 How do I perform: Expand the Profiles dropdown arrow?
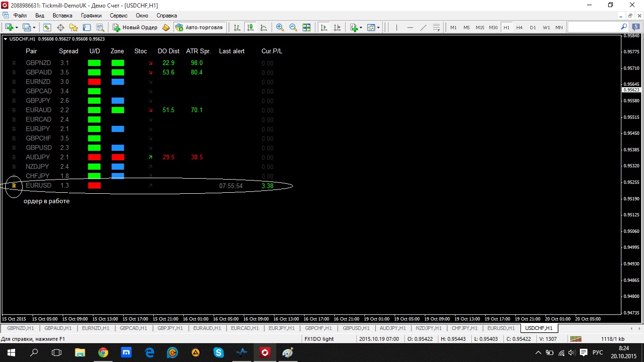coord(34,27)
